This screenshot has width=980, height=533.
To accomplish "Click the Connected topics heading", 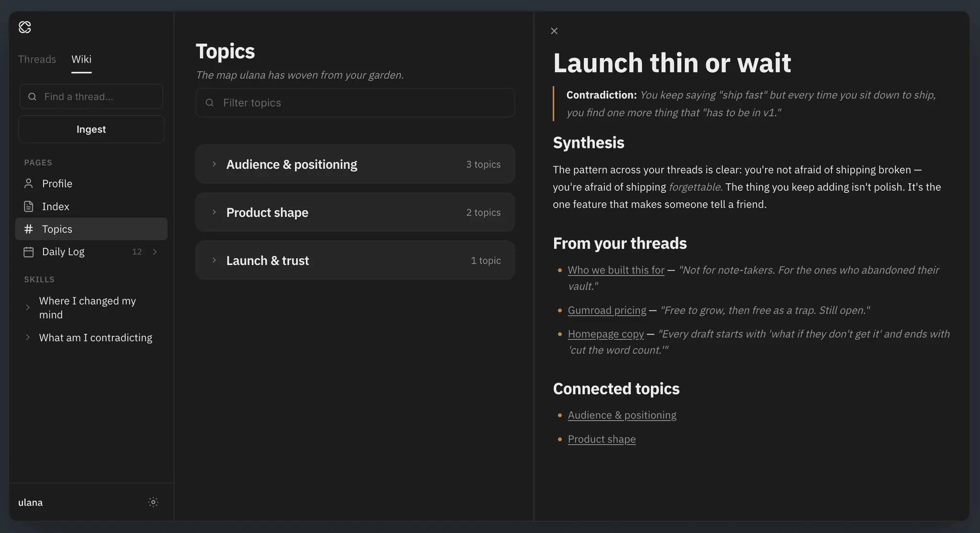I will (616, 389).
